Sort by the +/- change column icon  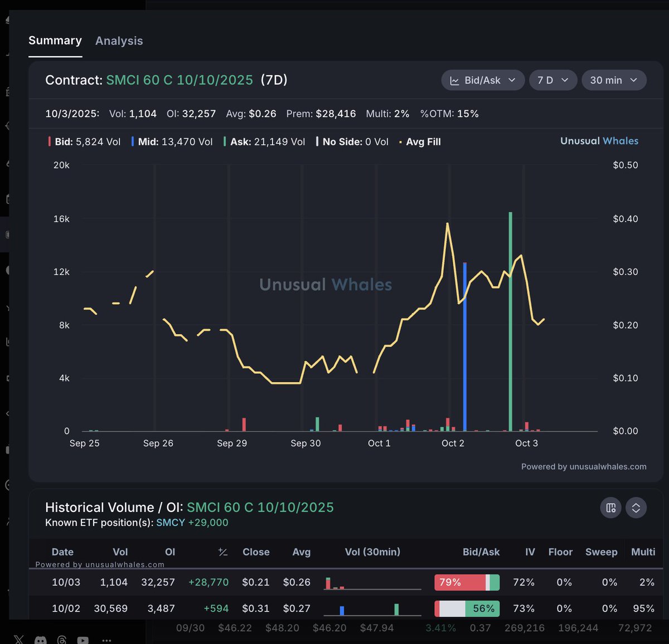[223, 552]
